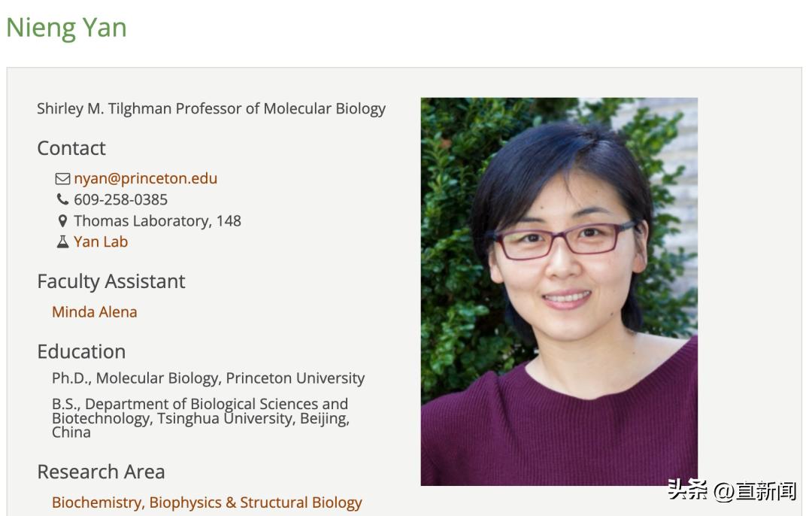This screenshot has width=812, height=516.
Task: Click the faculty portrait photo
Action: pos(559,291)
